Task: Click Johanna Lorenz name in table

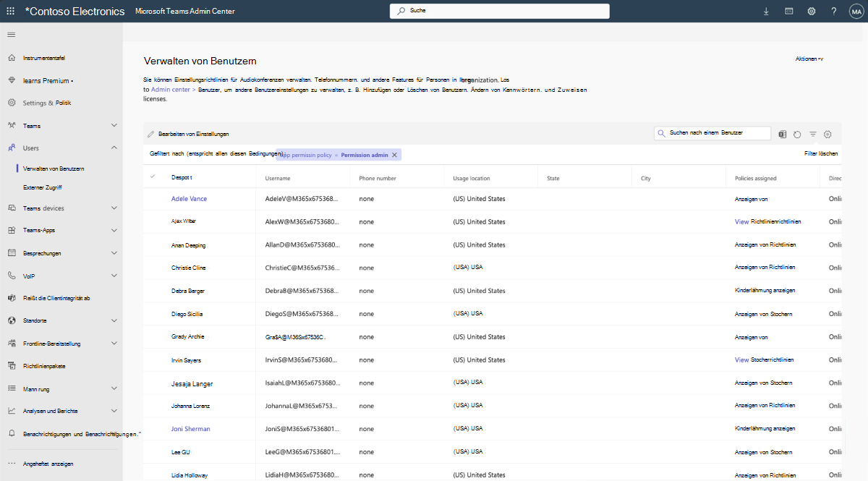Action: [190, 406]
